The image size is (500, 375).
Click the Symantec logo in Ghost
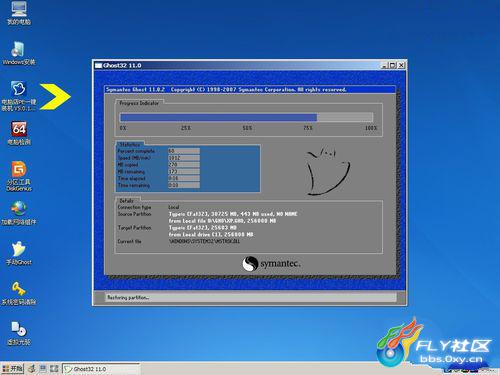coord(271,263)
